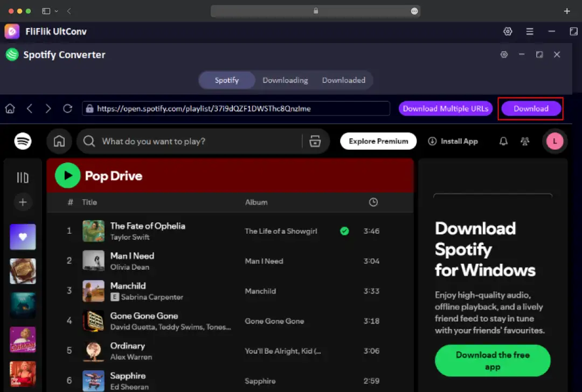Open artist Taylor Swift link
Screen dimensions: 582x392
pos(130,237)
